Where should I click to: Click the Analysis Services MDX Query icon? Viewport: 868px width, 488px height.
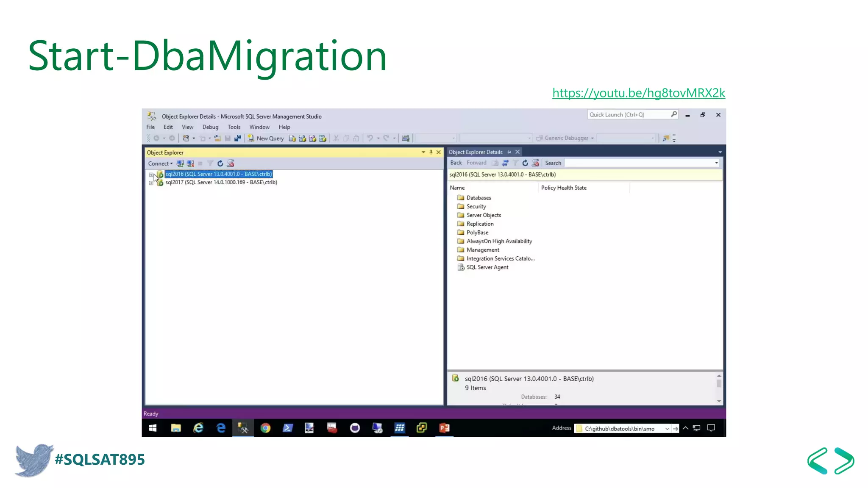point(302,138)
